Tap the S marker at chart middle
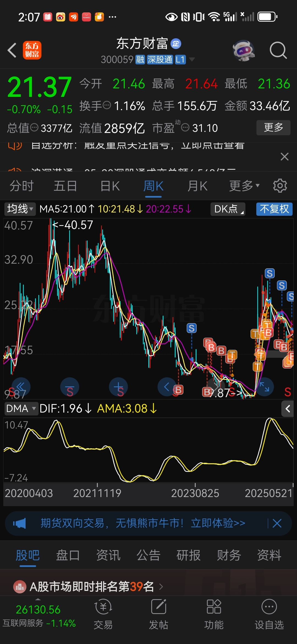297x644 pixels. (192, 328)
